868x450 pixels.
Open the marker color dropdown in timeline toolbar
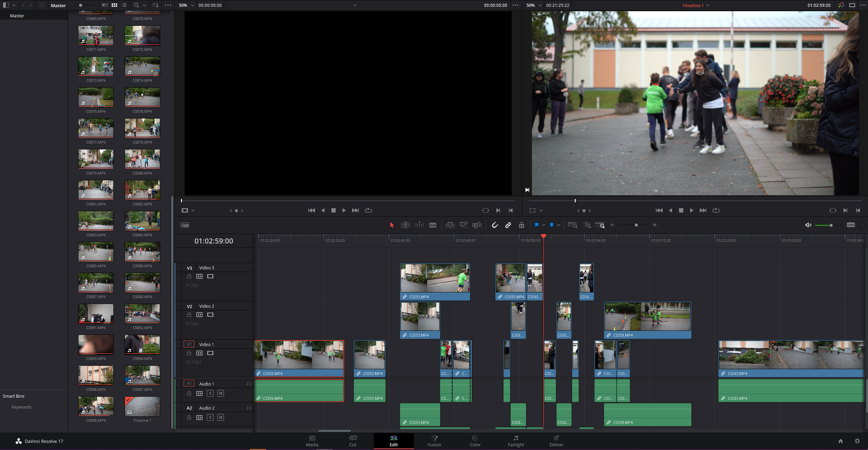(x=559, y=225)
